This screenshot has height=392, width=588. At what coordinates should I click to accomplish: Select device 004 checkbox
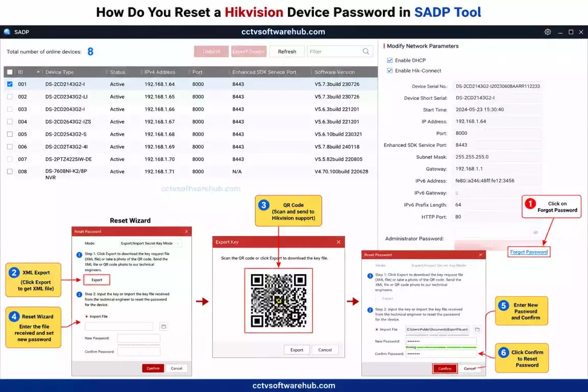[x=10, y=121]
